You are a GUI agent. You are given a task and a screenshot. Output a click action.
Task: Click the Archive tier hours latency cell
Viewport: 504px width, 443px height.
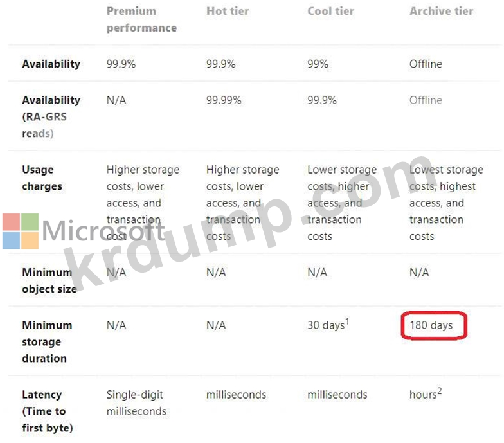(426, 393)
